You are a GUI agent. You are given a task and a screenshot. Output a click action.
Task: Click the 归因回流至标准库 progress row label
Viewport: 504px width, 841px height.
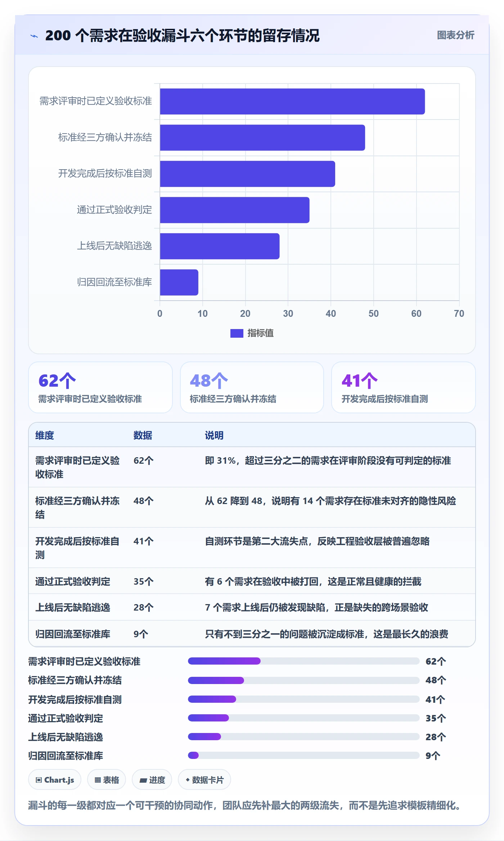[66, 756]
